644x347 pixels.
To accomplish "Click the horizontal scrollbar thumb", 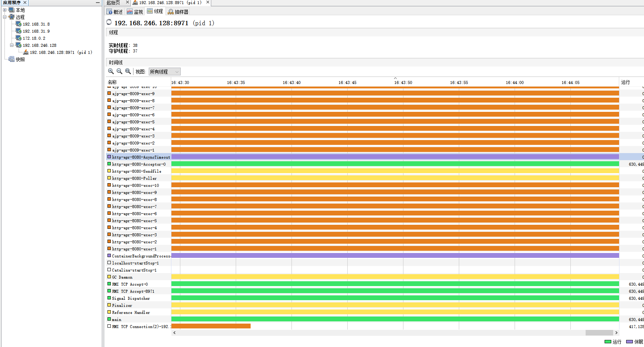I will [599, 333].
